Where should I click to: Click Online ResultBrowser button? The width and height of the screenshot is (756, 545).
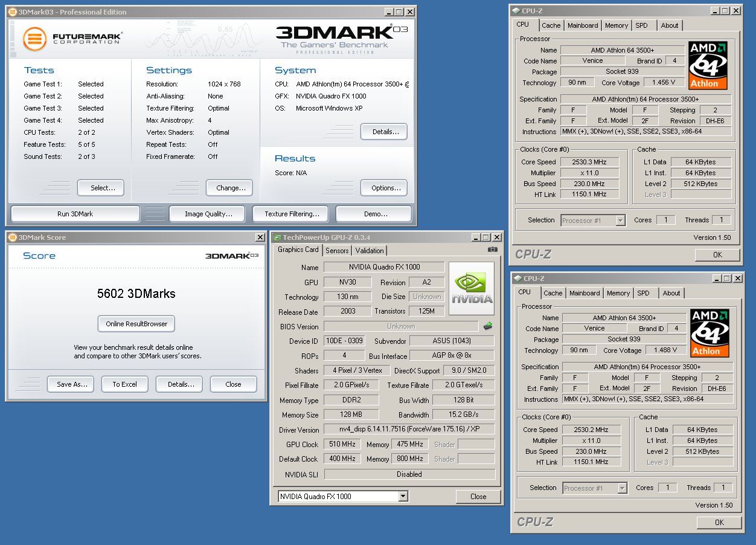(136, 324)
